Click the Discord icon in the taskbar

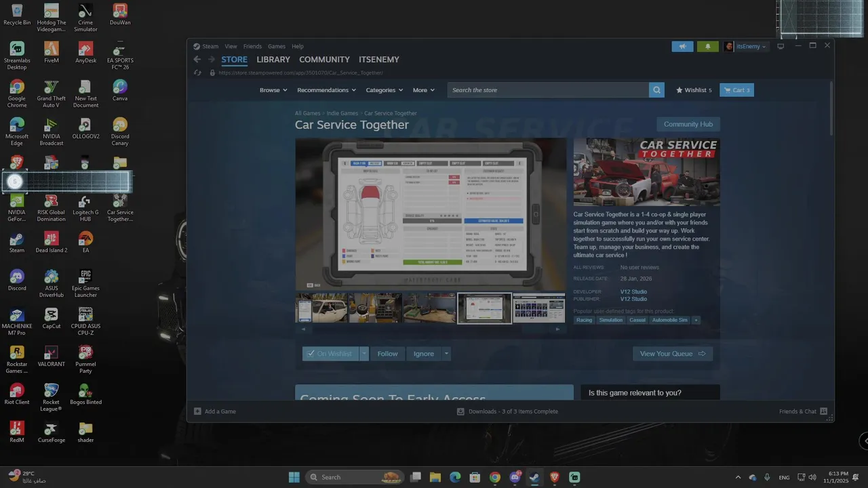[x=515, y=477]
